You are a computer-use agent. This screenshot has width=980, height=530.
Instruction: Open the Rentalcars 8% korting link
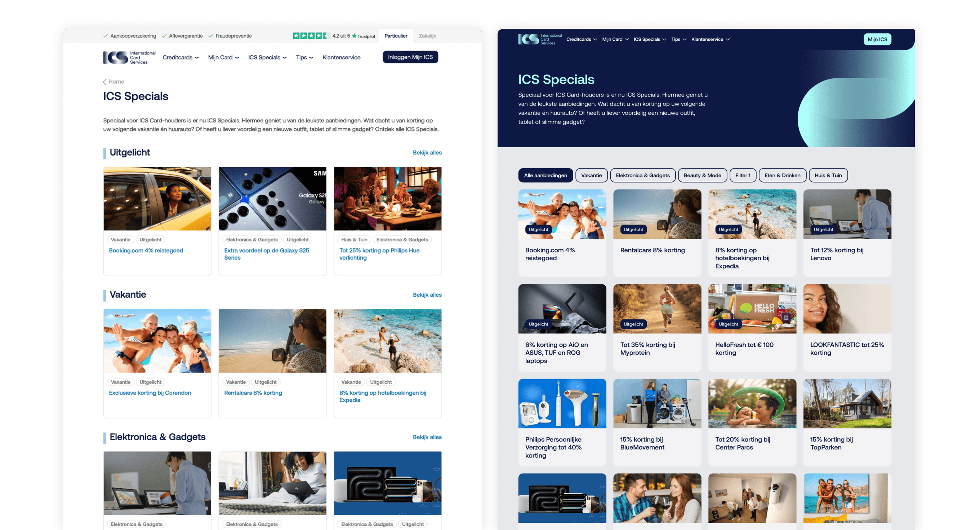coord(253,393)
